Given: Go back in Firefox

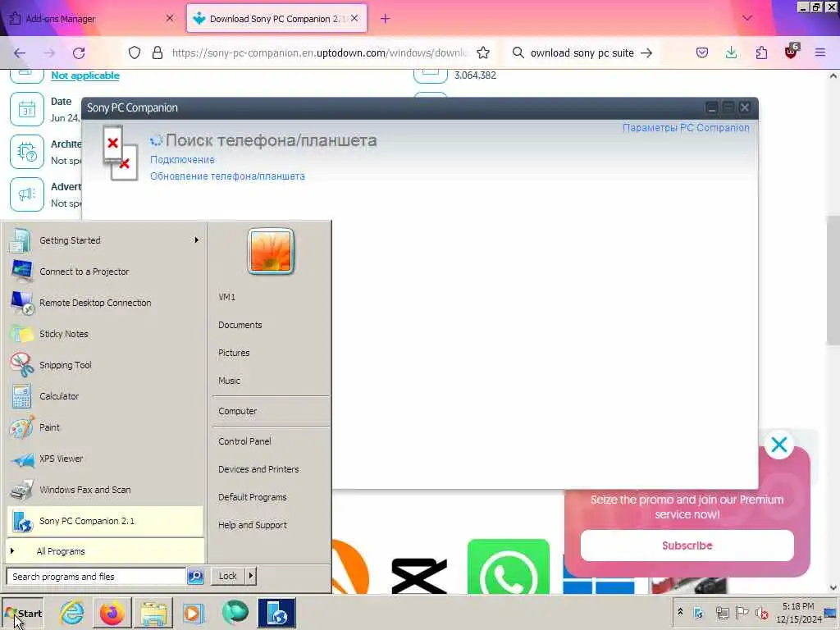Looking at the screenshot, I should [20, 53].
